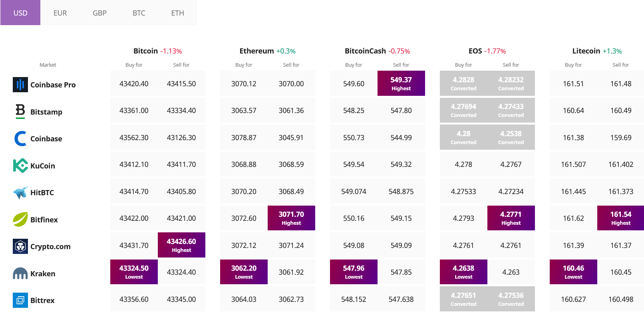Click the Bitcoin column header
The image size is (644, 313).
pyautogui.click(x=145, y=51)
